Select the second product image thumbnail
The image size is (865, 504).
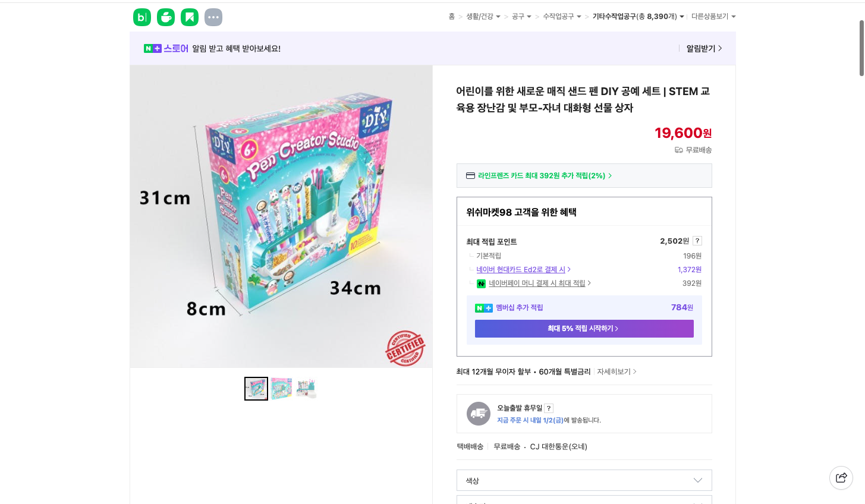coord(281,388)
